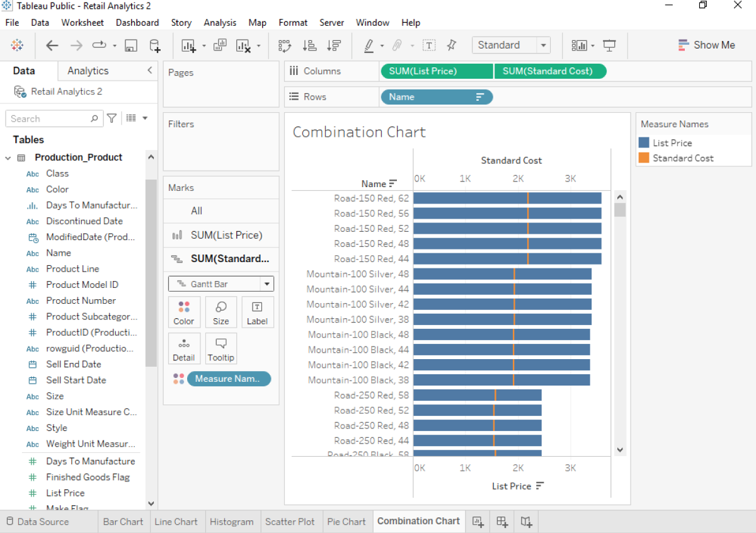Duplicate the current sheet via toolbar icon
Image resolution: width=756 pixels, height=533 pixels.
[x=220, y=45]
